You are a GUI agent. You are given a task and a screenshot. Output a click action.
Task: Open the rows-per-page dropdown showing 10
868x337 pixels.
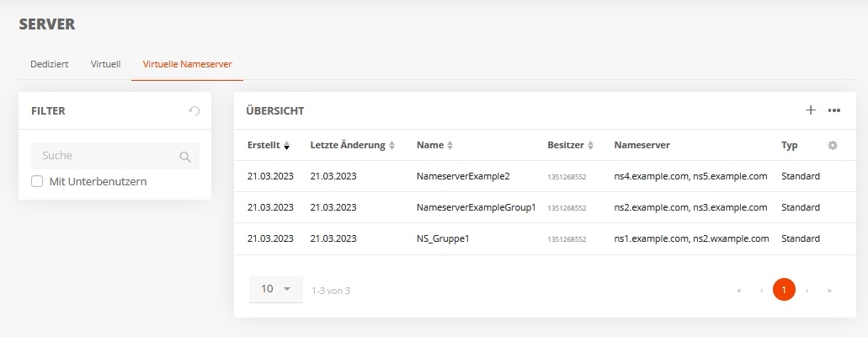click(x=275, y=289)
